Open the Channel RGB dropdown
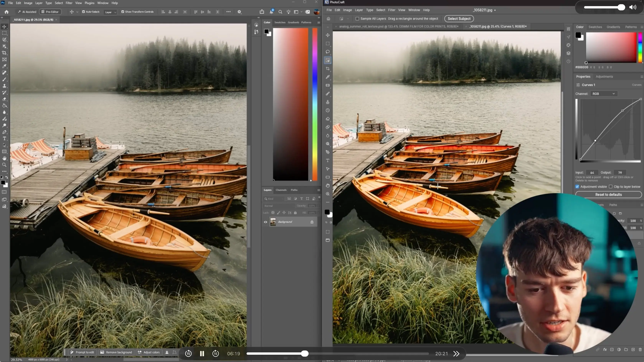Image resolution: width=644 pixels, height=362 pixels. (x=604, y=93)
